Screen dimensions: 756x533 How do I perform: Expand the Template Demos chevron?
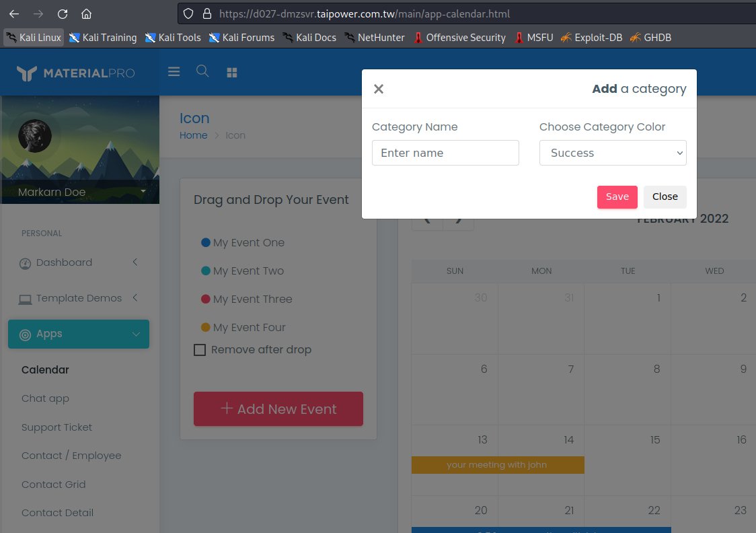(135, 297)
